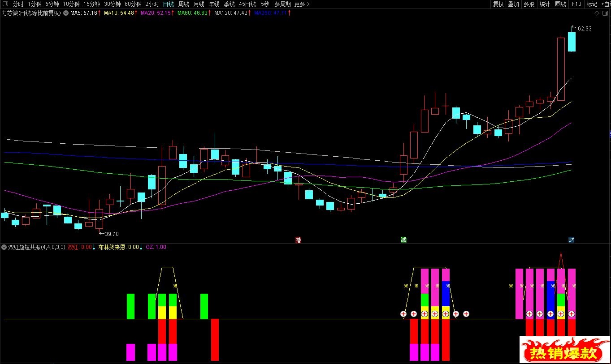Click the 39.70 low price label
The height and width of the screenshot is (364, 611).
click(112, 234)
